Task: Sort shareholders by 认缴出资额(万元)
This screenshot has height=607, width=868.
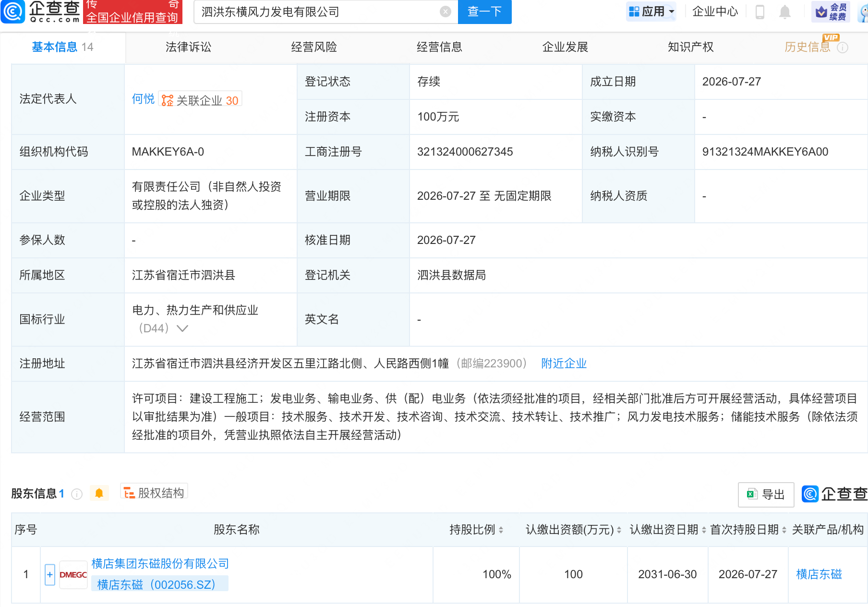Action: pos(619,530)
